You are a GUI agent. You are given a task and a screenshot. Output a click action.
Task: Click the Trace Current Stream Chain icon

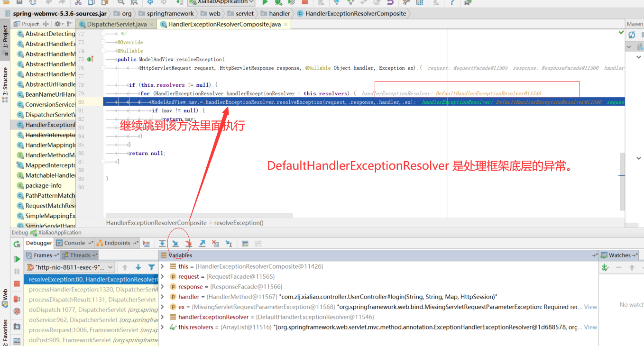coord(258,244)
